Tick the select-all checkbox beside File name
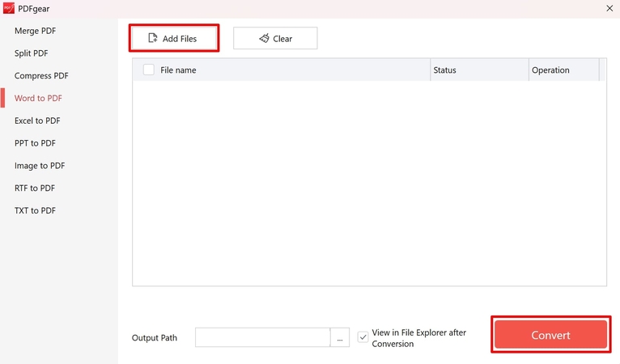This screenshot has width=620, height=364. (149, 70)
